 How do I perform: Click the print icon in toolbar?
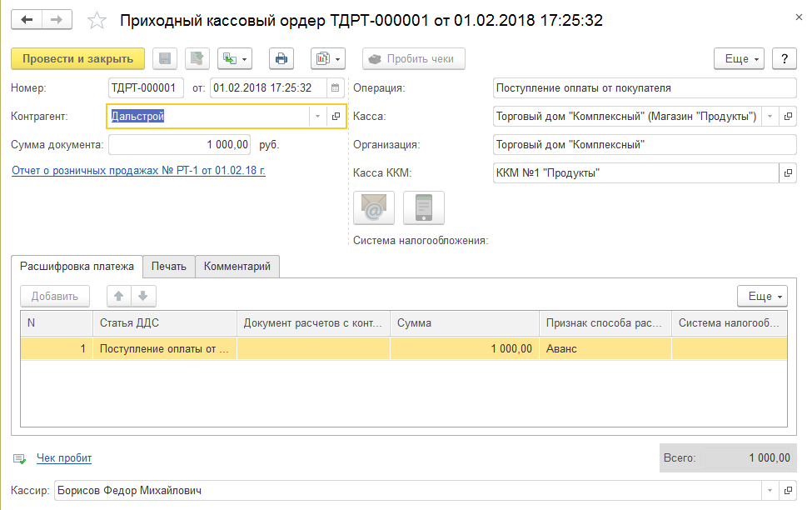(281, 58)
